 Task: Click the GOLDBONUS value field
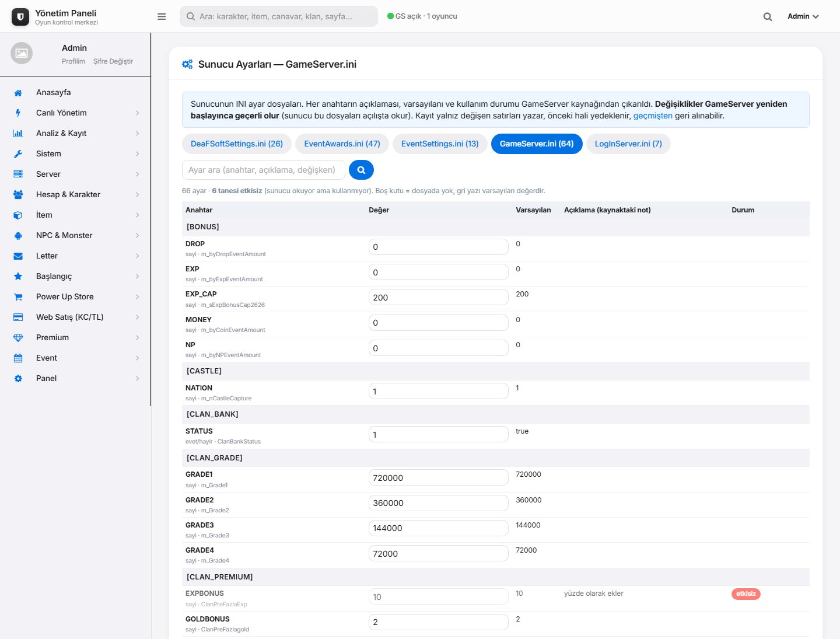[439, 622]
